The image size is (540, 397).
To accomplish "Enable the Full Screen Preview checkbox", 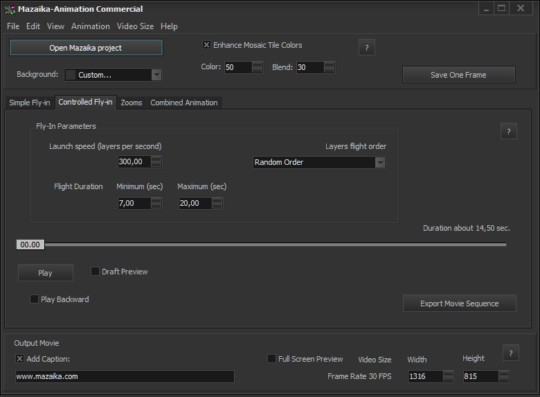I will (x=271, y=359).
